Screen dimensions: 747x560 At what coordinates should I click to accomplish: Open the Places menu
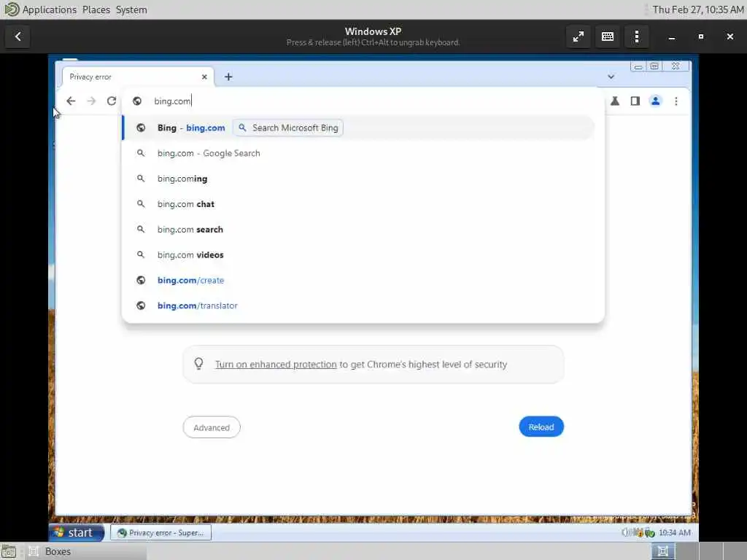pyautogui.click(x=96, y=9)
